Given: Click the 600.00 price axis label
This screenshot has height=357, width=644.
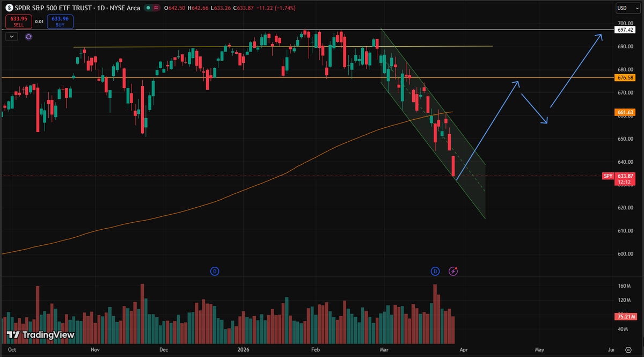Looking at the screenshot, I should point(626,254).
